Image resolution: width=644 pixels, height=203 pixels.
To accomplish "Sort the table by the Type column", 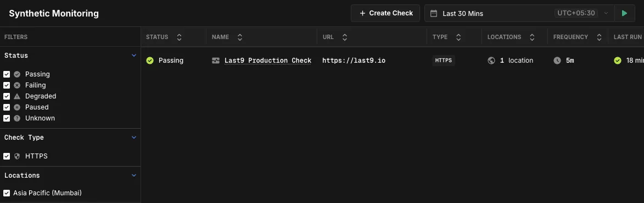I will click(458, 37).
